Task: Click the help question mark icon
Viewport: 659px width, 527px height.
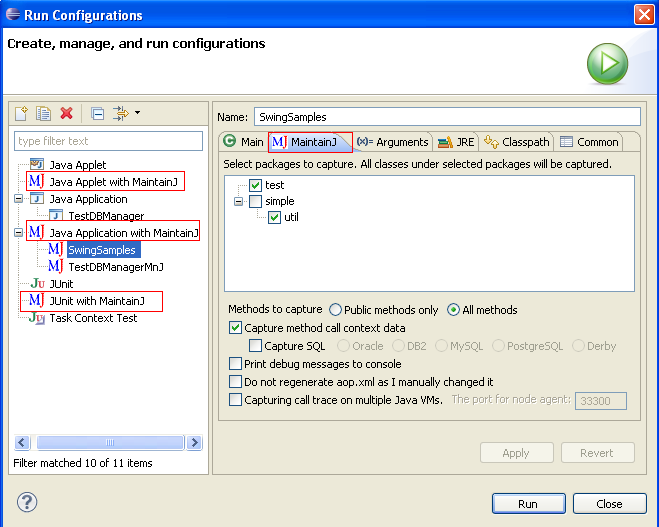Action: point(28,503)
